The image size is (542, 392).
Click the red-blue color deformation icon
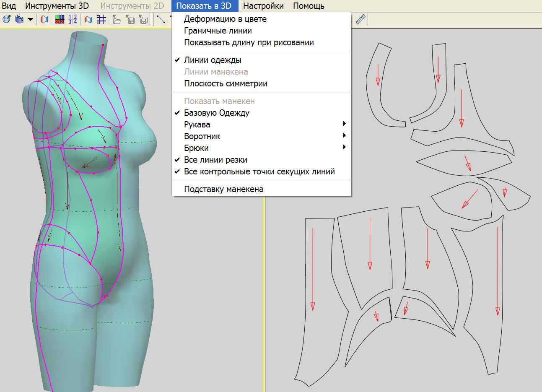point(44,19)
